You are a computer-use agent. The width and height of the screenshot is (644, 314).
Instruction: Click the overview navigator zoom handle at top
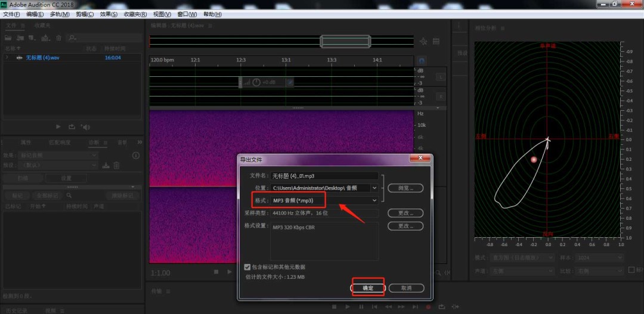[346, 41]
